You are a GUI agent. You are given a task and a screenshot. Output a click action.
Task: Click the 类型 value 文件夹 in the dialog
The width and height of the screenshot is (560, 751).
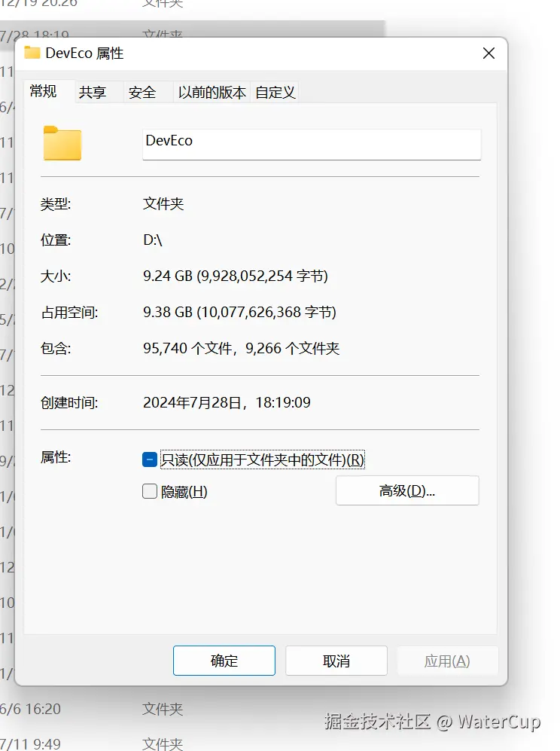click(x=163, y=204)
